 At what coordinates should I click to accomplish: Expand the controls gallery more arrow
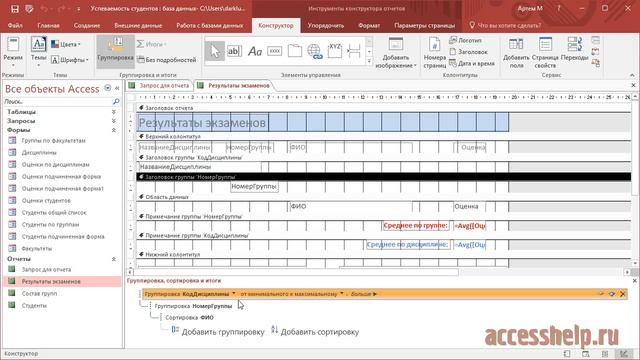(369, 62)
